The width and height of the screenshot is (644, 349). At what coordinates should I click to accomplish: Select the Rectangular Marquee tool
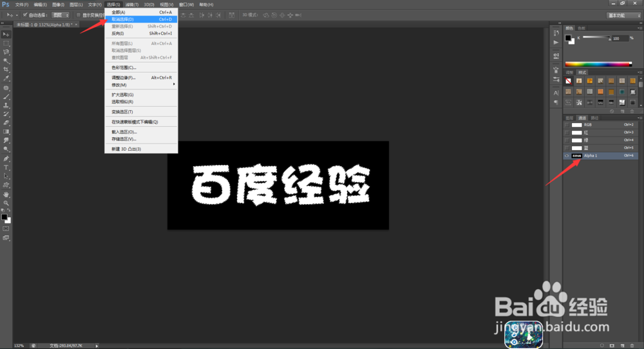coord(6,44)
